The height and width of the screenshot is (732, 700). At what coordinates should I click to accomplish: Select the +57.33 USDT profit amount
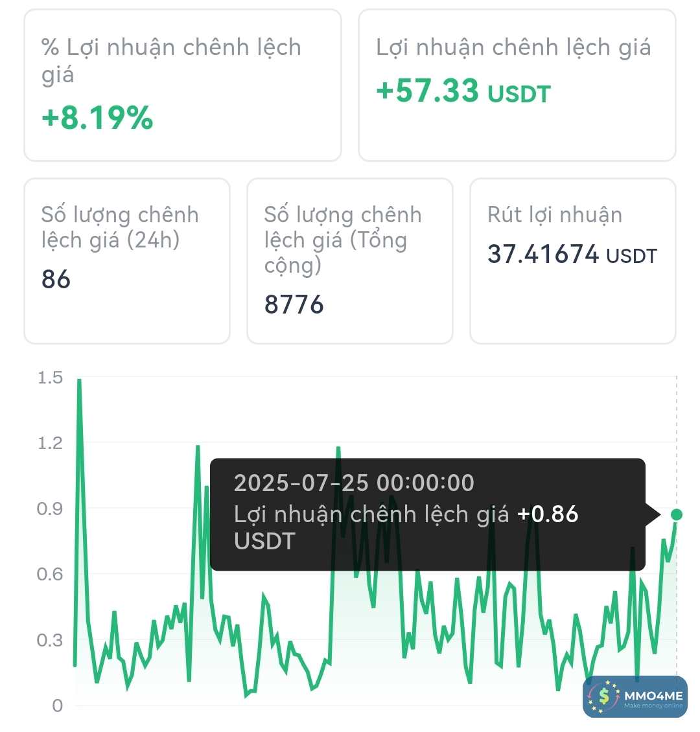(x=463, y=91)
